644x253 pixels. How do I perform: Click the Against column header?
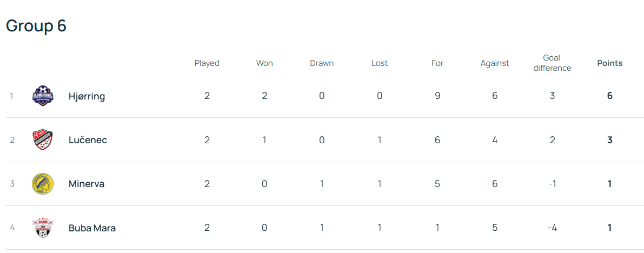[x=495, y=63]
